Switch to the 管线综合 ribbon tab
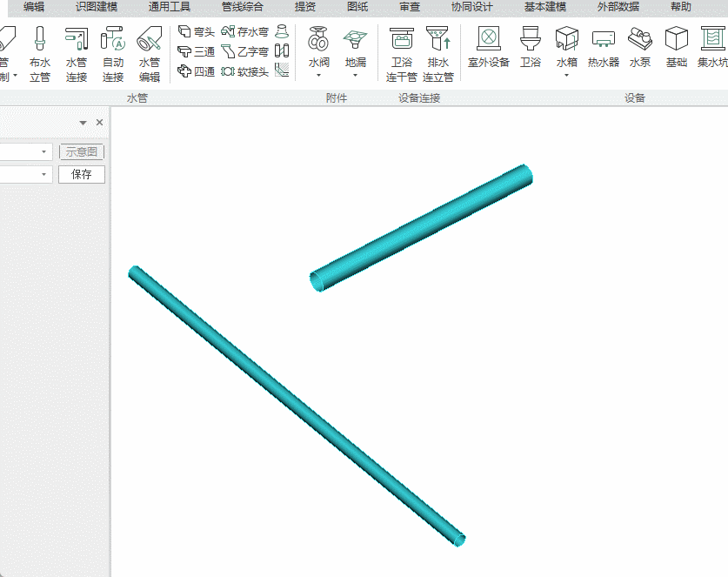Viewport: 728px width, 577px height. pyautogui.click(x=243, y=7)
